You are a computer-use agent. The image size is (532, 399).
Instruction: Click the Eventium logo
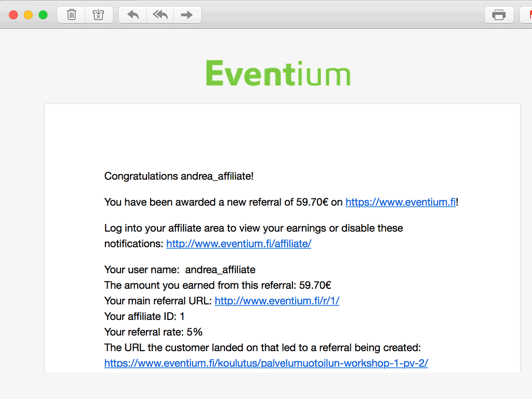click(278, 73)
